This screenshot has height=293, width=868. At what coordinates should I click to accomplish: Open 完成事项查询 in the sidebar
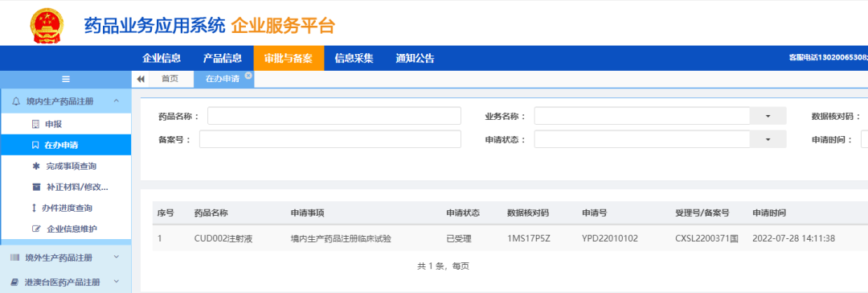[66, 166]
